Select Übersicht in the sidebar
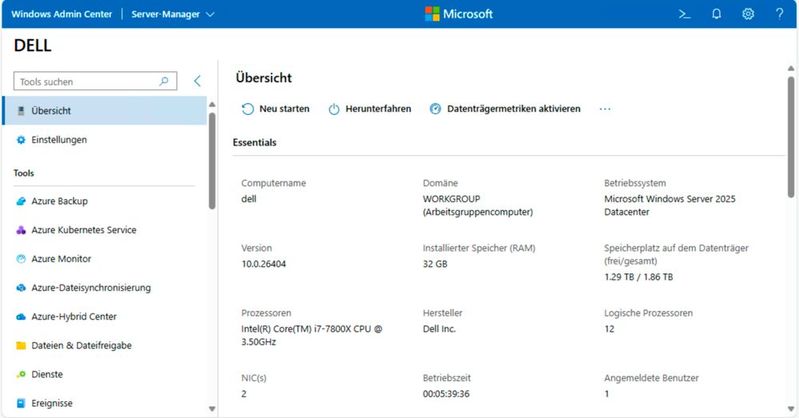 (x=104, y=111)
